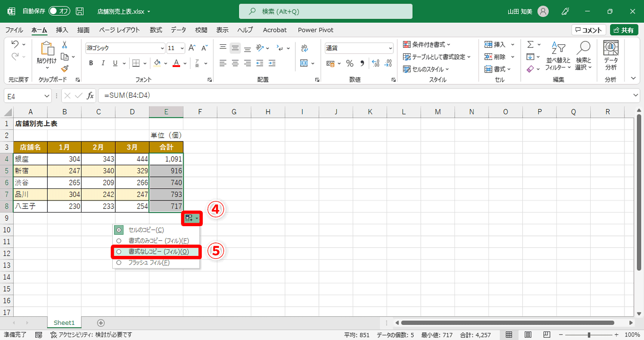Select Fill Without Formatting option
The width and height of the screenshot is (644, 340).
(156, 252)
